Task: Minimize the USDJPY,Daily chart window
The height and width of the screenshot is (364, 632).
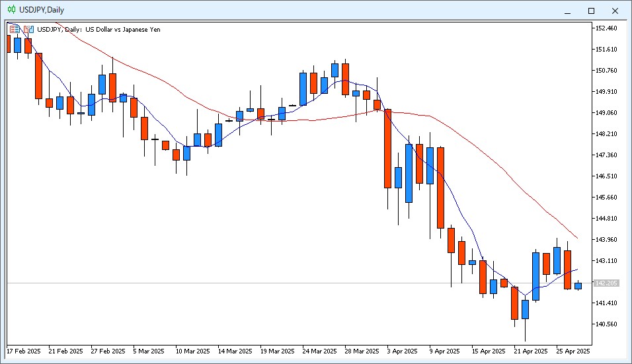Action: click(567, 11)
